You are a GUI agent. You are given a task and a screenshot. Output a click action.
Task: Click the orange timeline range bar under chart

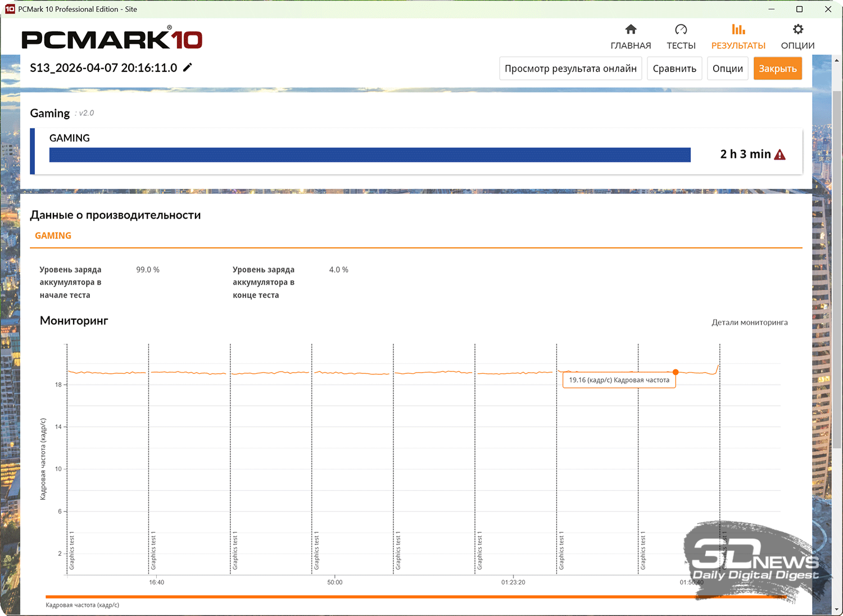click(393, 596)
